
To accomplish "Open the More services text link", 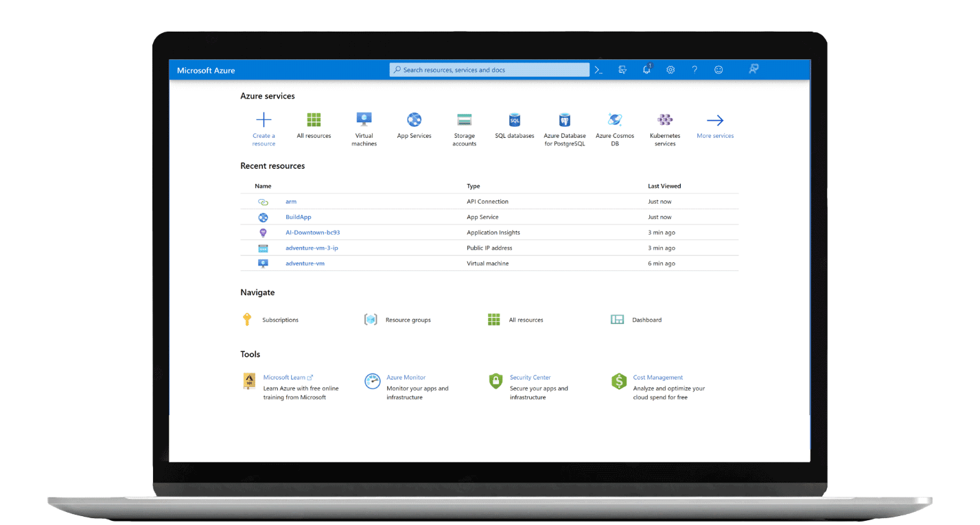I will (x=715, y=136).
